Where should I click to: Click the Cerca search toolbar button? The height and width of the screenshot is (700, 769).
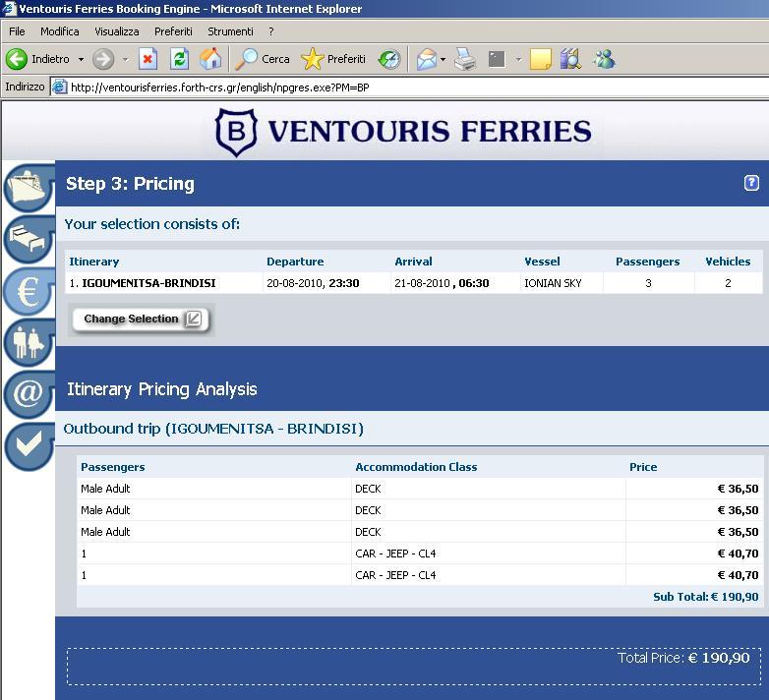pos(262,59)
